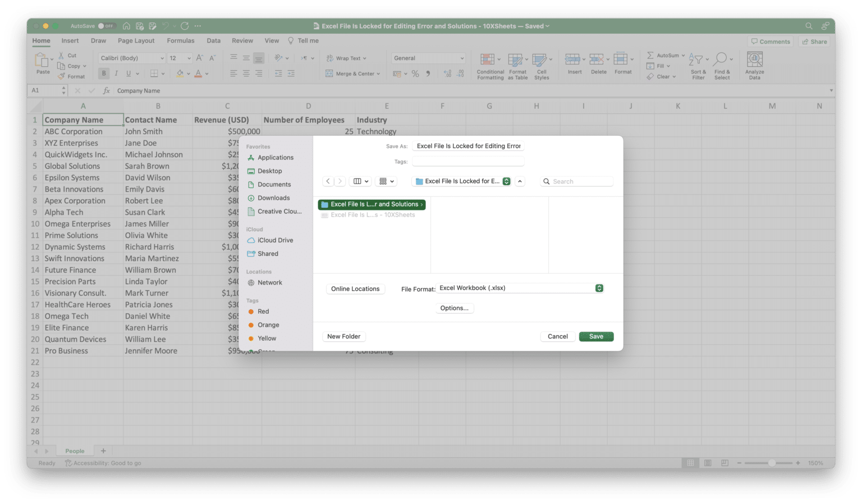
Task: Open Format as Table
Action: pyautogui.click(x=517, y=65)
